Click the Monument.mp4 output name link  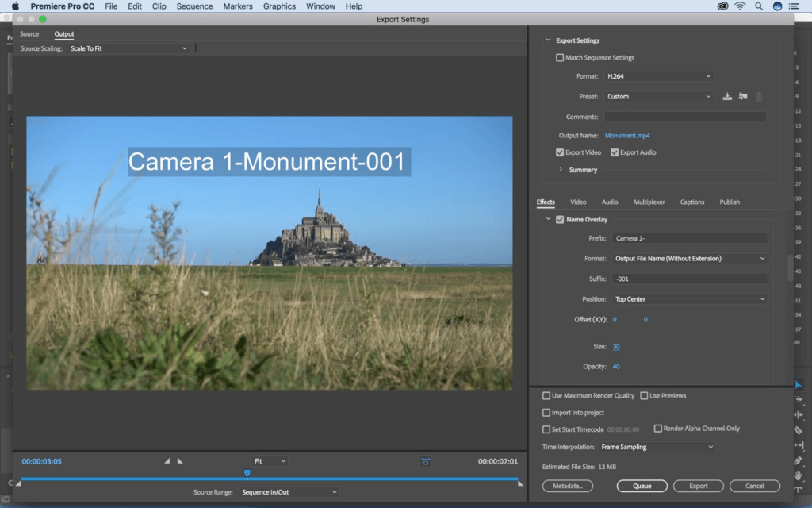[x=627, y=135]
